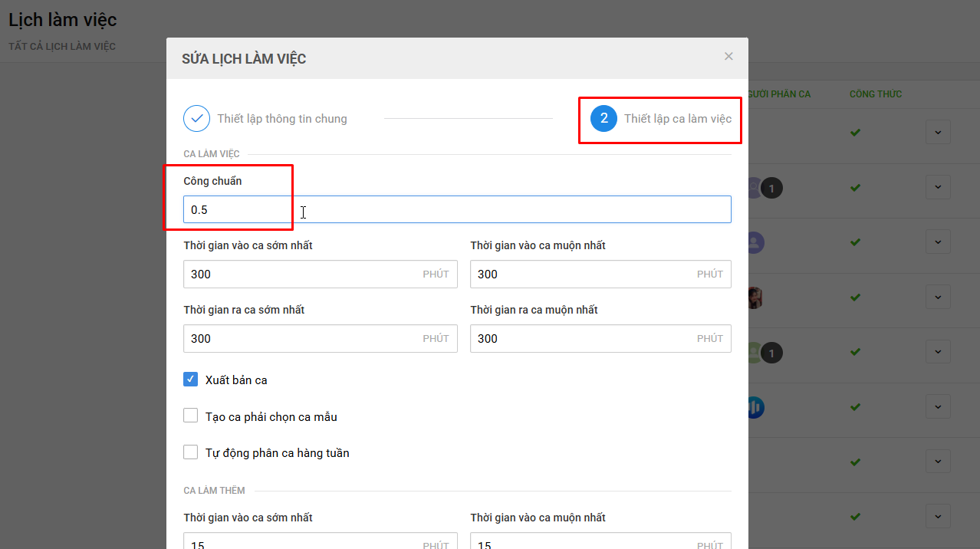Open the row dropdown for the photo avatar row
Screen dimensions: 980x549
tap(938, 297)
